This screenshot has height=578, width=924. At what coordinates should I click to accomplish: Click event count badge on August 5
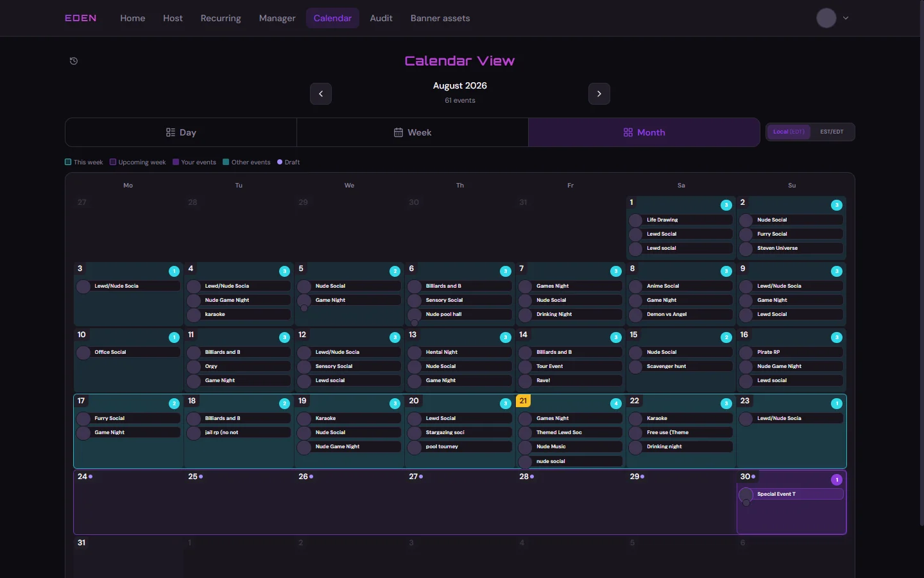tap(395, 271)
